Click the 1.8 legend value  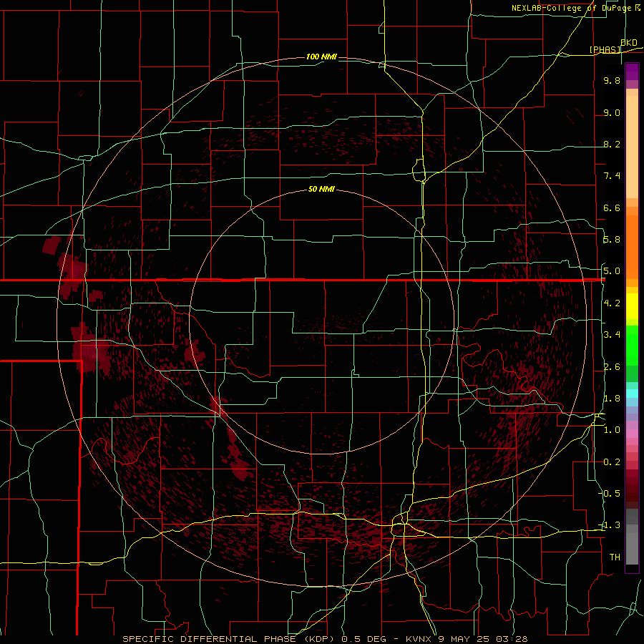point(612,399)
